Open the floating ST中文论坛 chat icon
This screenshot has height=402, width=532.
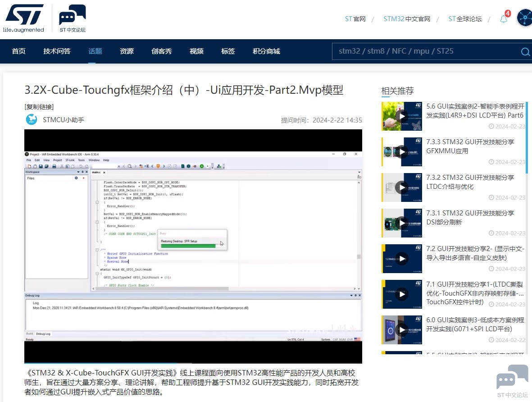(512, 381)
